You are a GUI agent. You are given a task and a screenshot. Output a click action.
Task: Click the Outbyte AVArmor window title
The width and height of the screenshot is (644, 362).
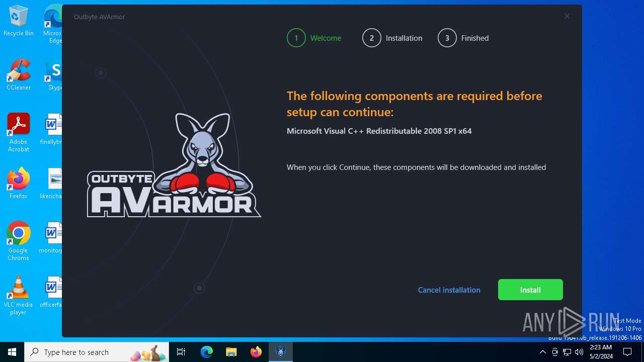pos(99,17)
